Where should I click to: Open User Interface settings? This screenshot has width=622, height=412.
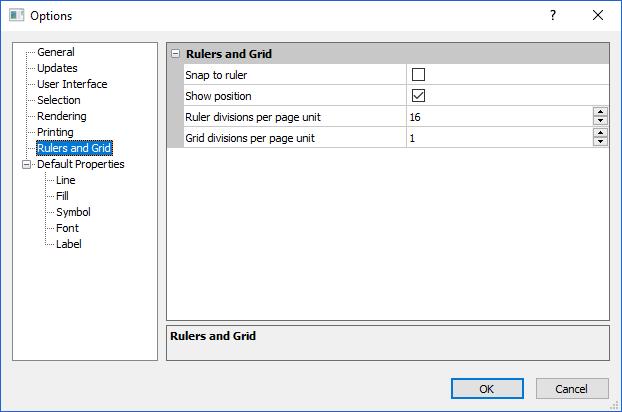pyautogui.click(x=72, y=84)
